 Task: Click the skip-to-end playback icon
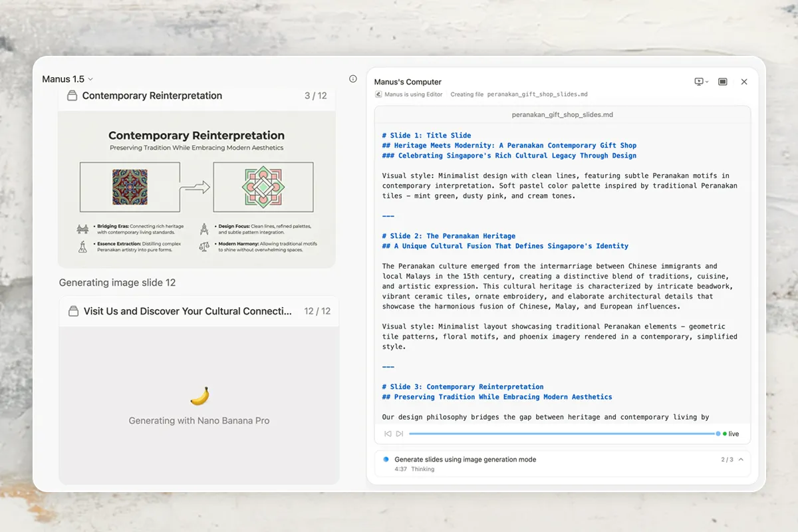(399, 433)
